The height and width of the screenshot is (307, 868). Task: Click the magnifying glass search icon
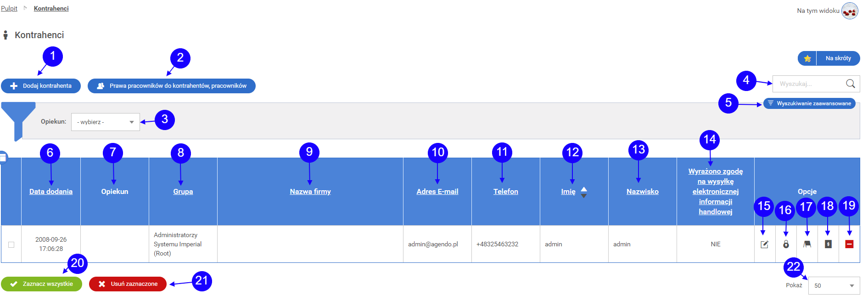coord(851,84)
